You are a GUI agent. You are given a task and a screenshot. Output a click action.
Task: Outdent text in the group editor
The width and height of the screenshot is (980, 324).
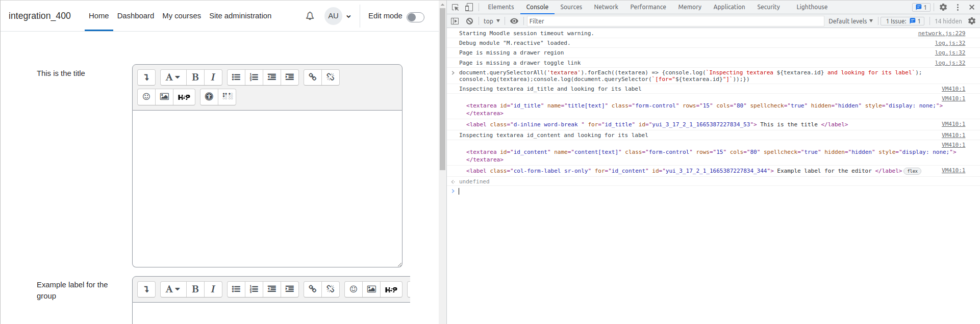pyautogui.click(x=272, y=289)
